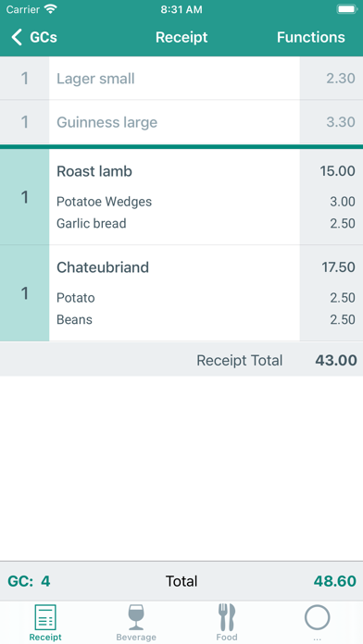Select the Chateubriand order row
This screenshot has height=644, width=363.
[181, 293]
